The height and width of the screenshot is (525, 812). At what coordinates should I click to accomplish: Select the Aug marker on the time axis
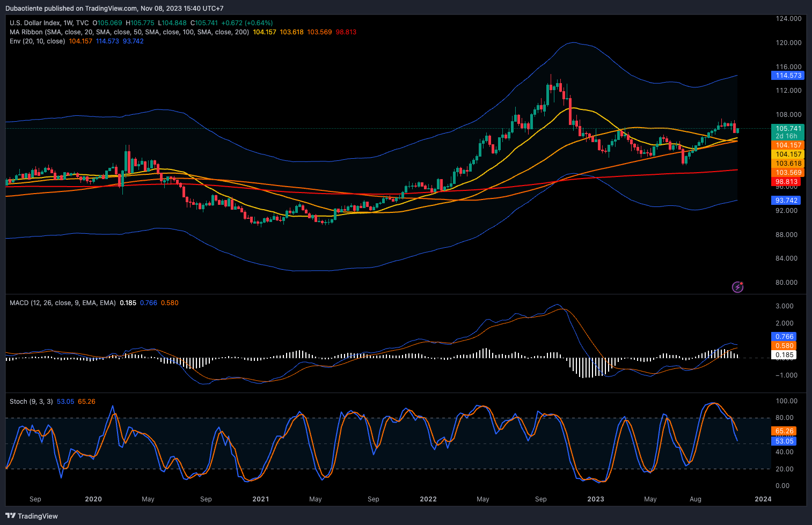(695, 499)
